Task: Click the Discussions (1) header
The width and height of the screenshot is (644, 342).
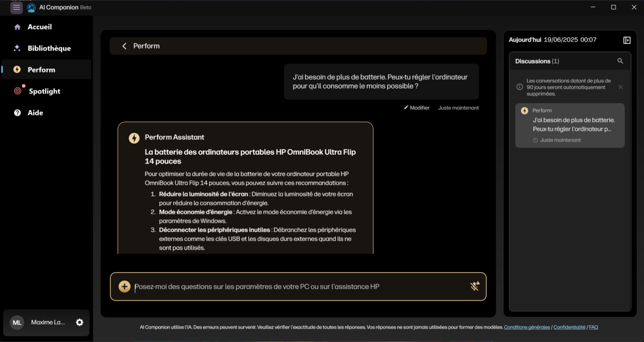Action: tap(537, 61)
